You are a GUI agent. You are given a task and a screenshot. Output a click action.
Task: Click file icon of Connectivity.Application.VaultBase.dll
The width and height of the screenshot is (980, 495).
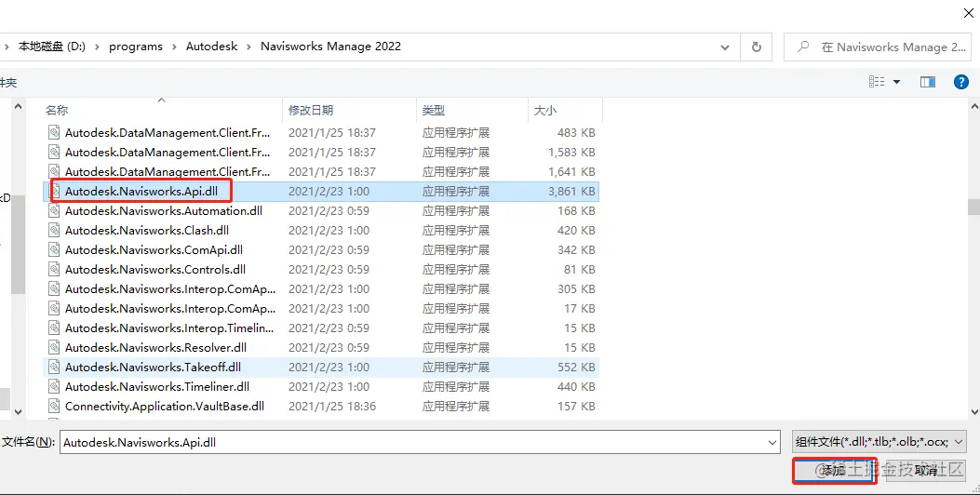(x=55, y=407)
